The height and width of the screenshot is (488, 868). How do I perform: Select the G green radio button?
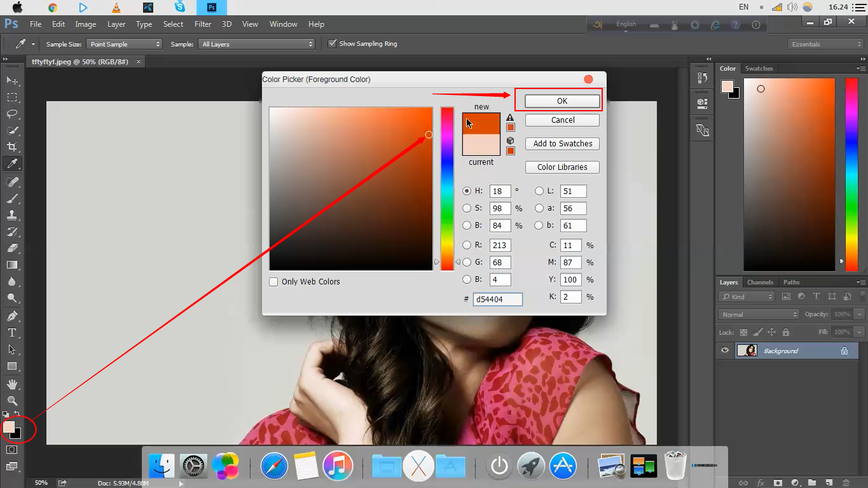(467, 262)
